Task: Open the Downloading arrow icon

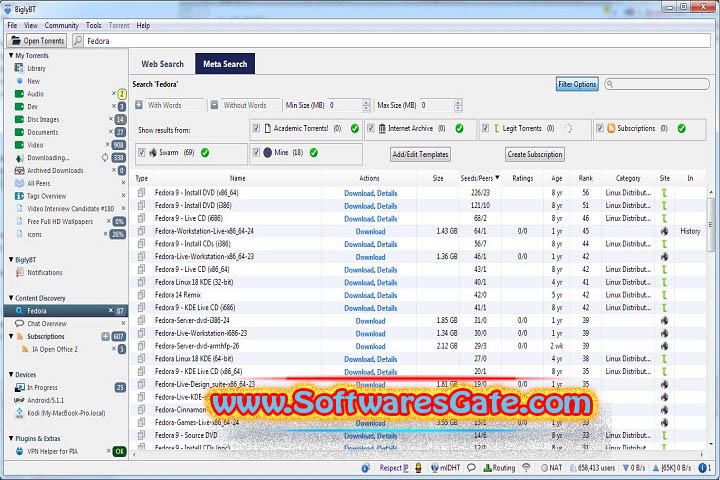Action: (x=19, y=158)
